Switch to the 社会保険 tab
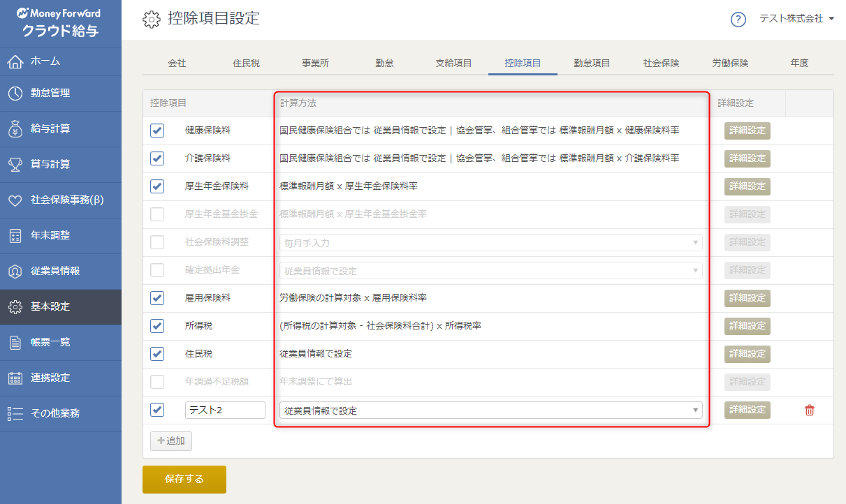 coord(661,63)
